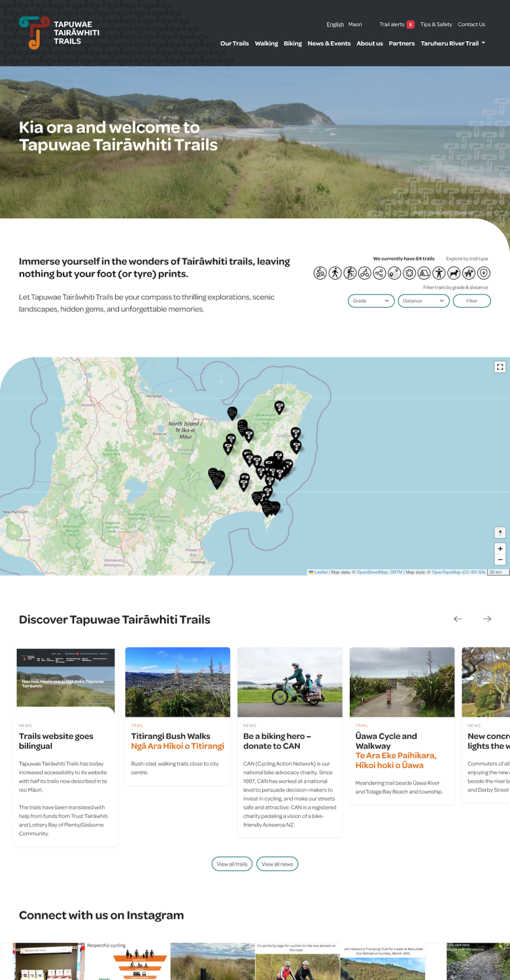Screen dimensions: 510x980
Task: Go to News & Events in navigation
Action: pyautogui.click(x=329, y=44)
